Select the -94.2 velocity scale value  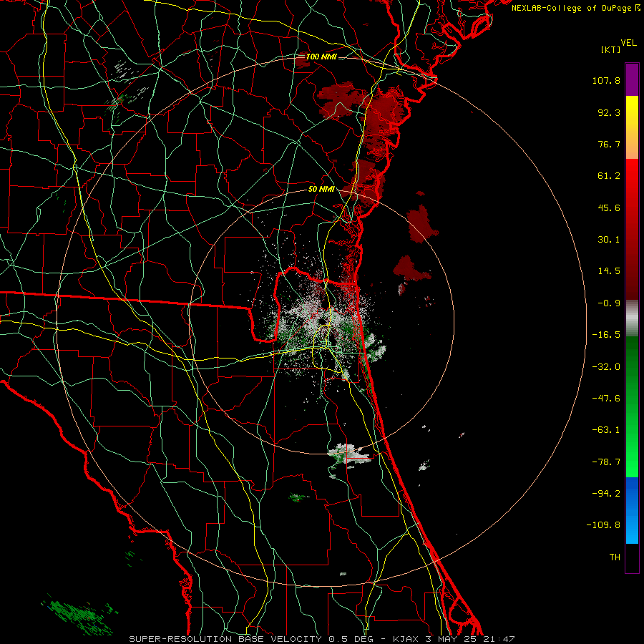606,493
